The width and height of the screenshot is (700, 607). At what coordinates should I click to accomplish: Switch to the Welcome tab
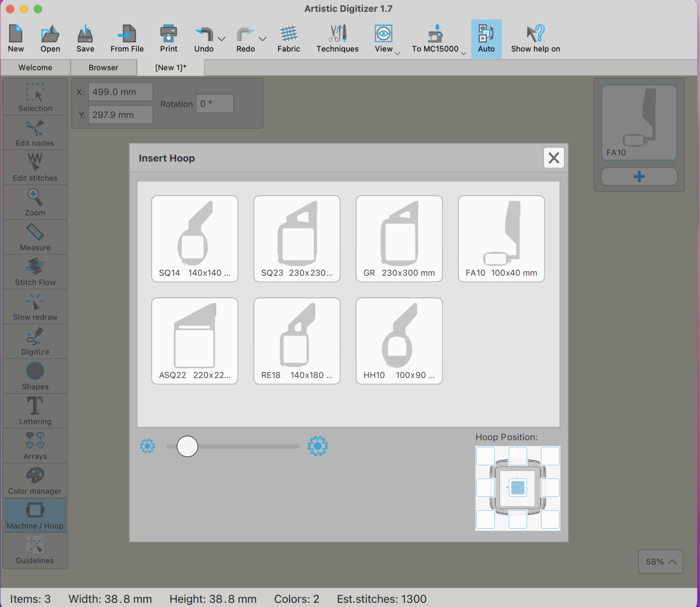(x=35, y=68)
